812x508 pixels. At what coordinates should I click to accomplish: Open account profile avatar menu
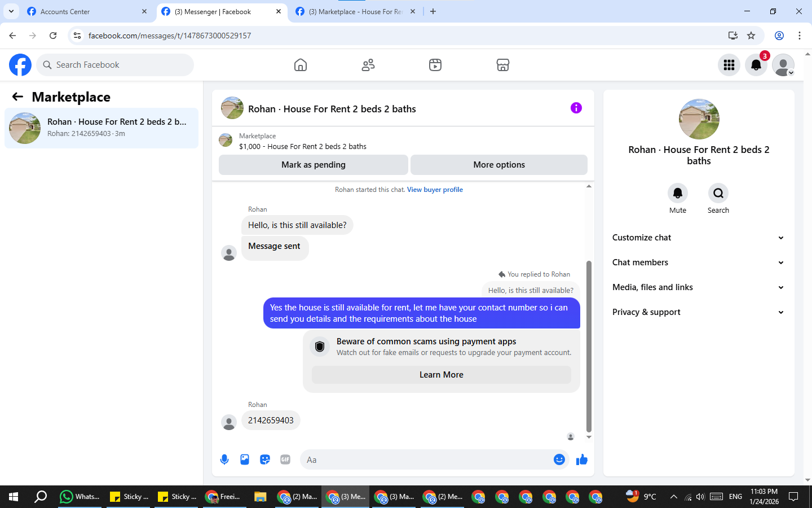click(783, 65)
